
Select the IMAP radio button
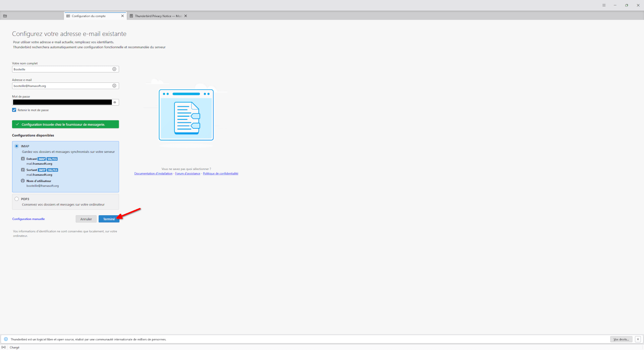tap(17, 146)
